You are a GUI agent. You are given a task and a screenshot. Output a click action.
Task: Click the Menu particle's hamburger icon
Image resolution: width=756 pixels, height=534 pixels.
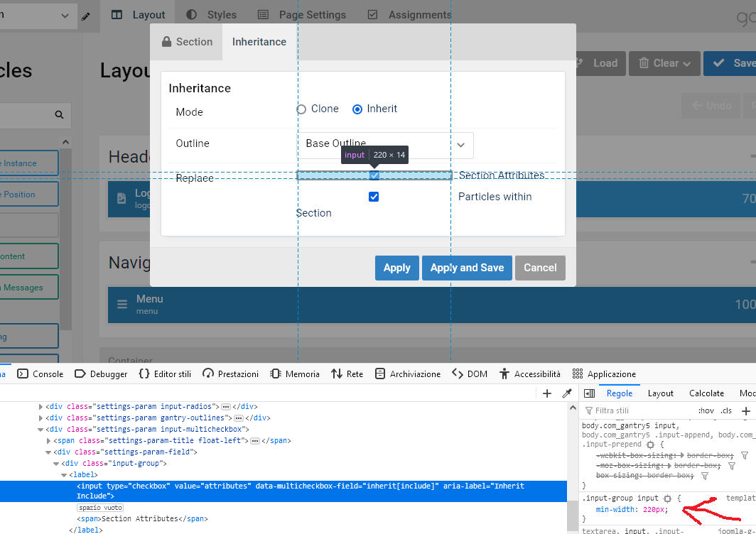coord(122,304)
